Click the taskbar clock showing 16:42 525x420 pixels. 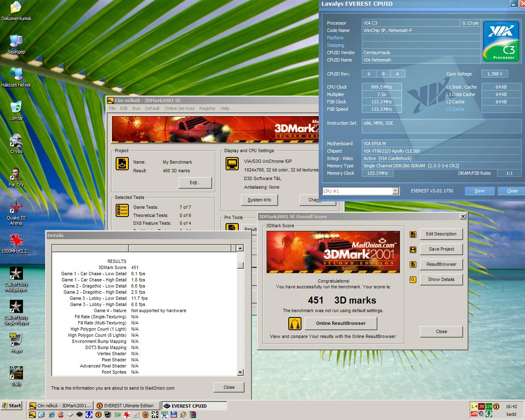click(x=511, y=406)
